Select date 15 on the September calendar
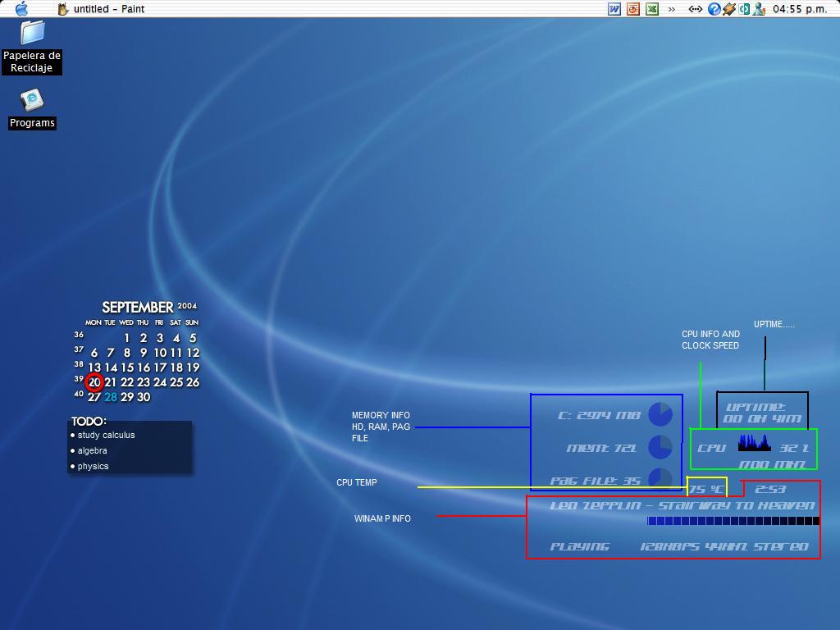 pyautogui.click(x=127, y=367)
